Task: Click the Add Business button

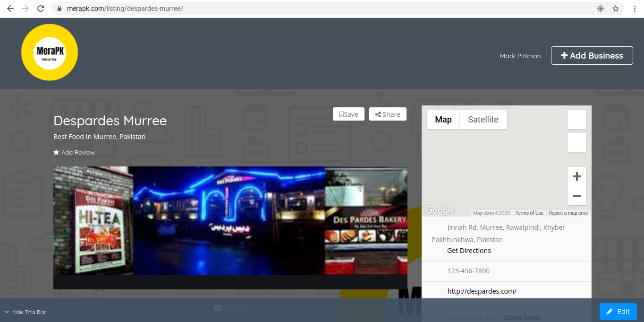Action: click(592, 55)
